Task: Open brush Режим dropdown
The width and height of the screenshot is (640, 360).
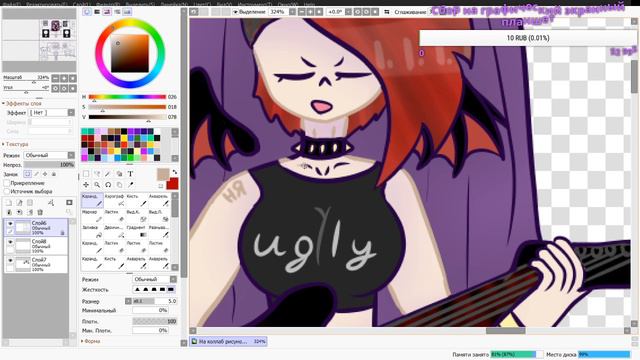Action: pos(155,279)
